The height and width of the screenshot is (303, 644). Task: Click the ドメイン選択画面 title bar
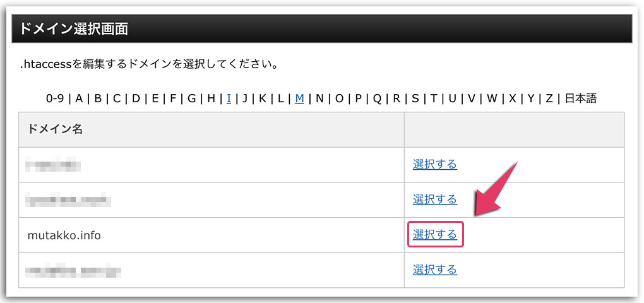click(x=321, y=29)
